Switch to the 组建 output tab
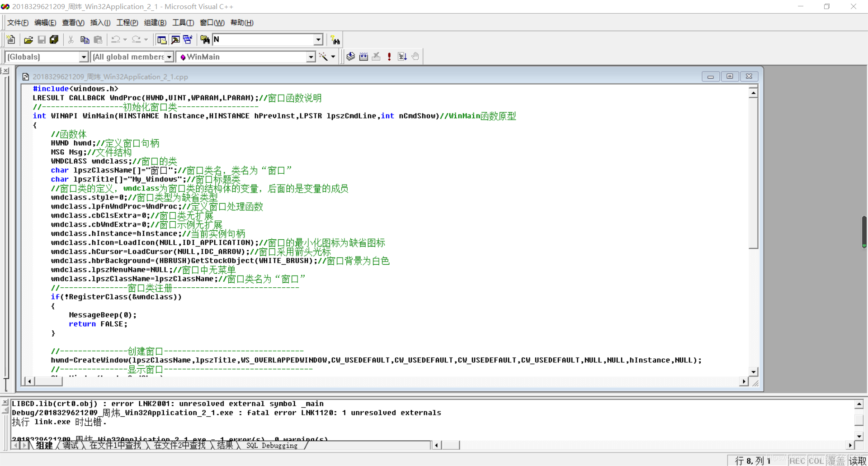Screen dimensions: 868x466 pos(44,446)
